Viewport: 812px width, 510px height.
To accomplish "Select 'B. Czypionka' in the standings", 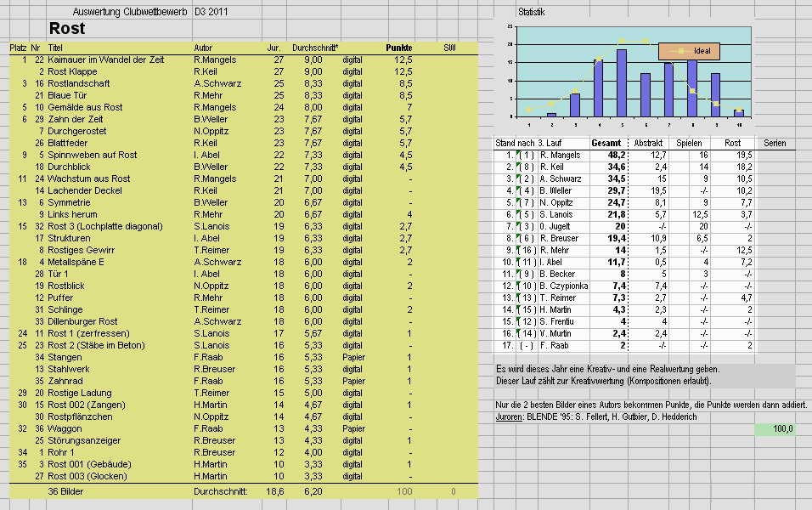I will pos(564,286).
